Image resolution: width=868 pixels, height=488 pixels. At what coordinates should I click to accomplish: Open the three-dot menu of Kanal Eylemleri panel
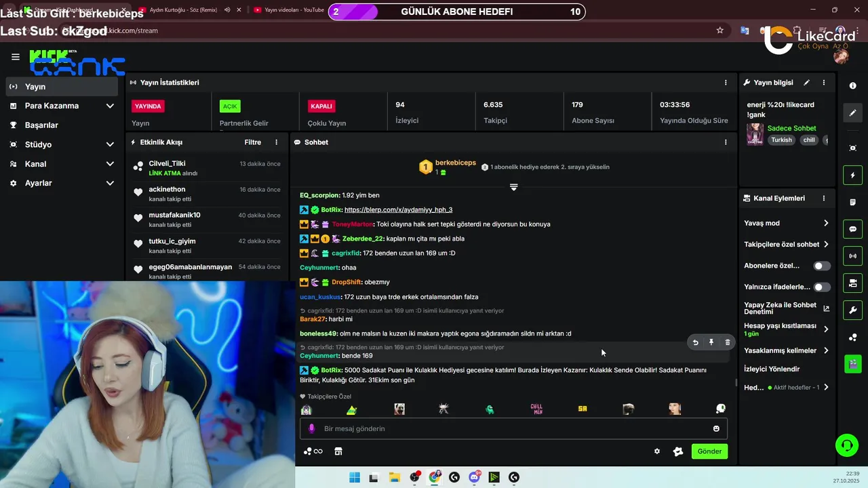[x=824, y=199]
